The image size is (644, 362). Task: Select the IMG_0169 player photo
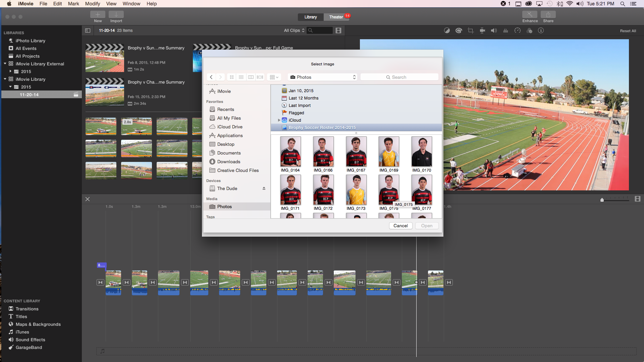[388, 152]
